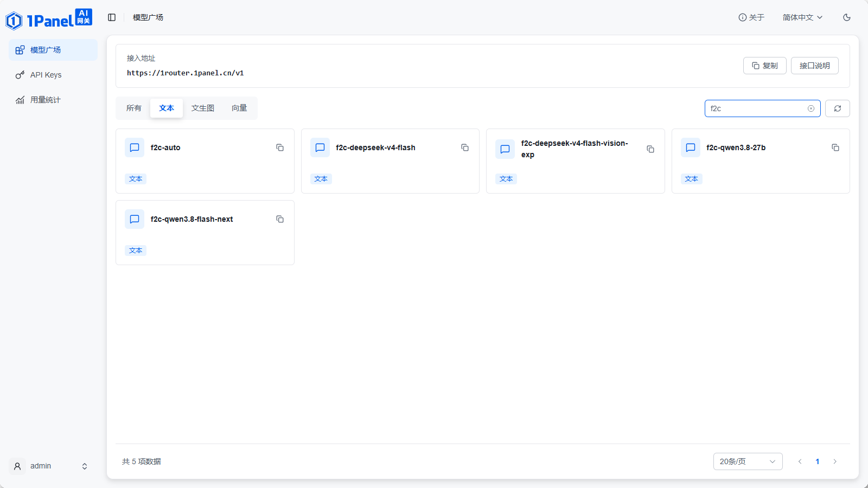Focus the model search input field
The height and width of the screenshot is (488, 868).
pos(757,108)
